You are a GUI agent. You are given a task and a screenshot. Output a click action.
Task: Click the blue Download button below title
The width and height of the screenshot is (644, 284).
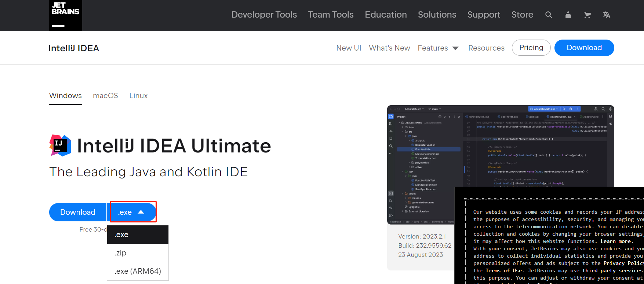pos(78,212)
